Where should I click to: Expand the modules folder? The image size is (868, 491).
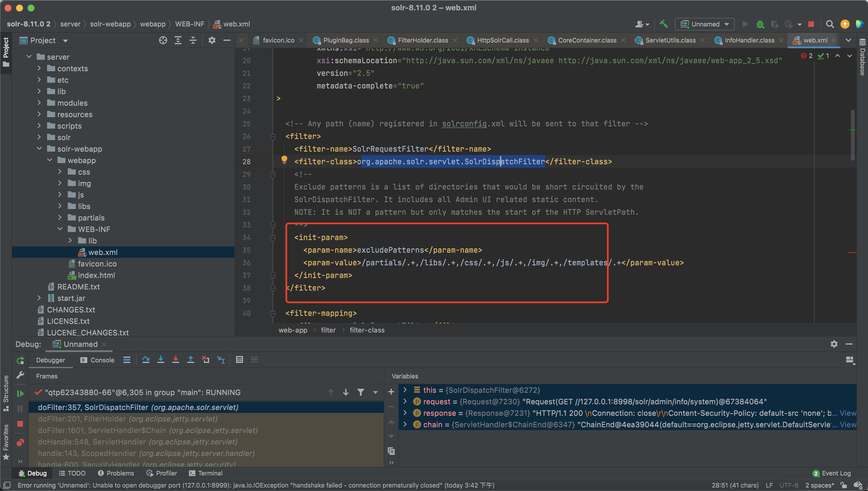(39, 103)
